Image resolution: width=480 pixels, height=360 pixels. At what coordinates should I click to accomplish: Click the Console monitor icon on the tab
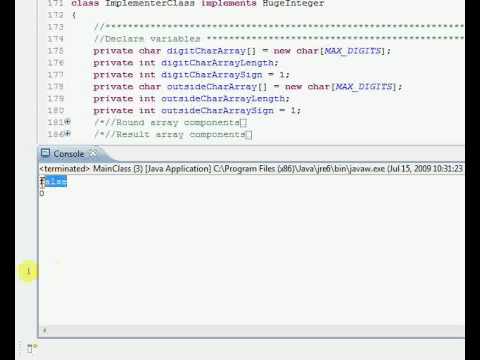point(45,153)
